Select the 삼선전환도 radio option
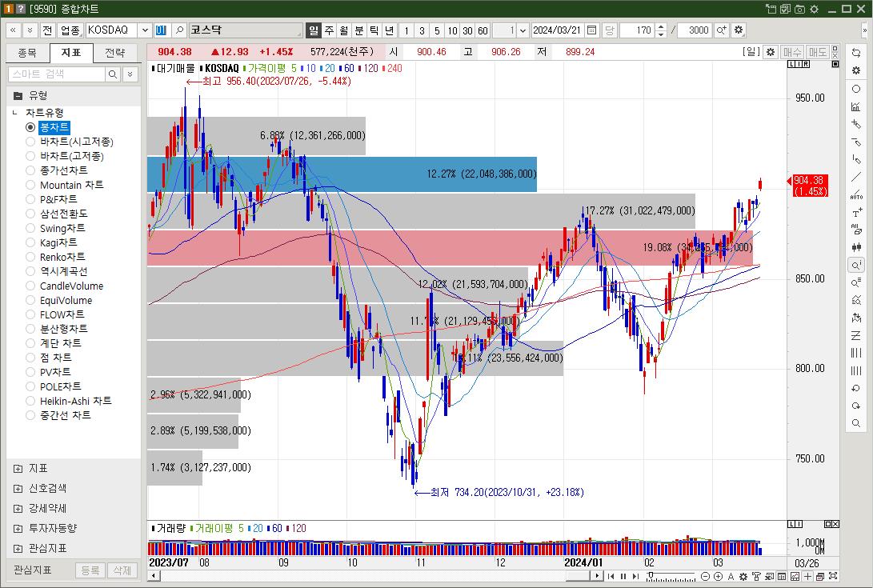The image size is (873, 588). [x=30, y=214]
